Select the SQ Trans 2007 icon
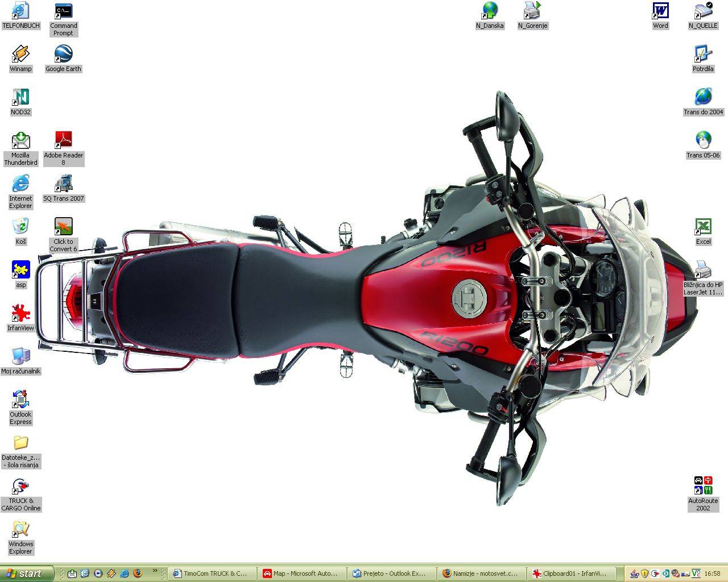The height and width of the screenshot is (582, 728). click(x=63, y=189)
